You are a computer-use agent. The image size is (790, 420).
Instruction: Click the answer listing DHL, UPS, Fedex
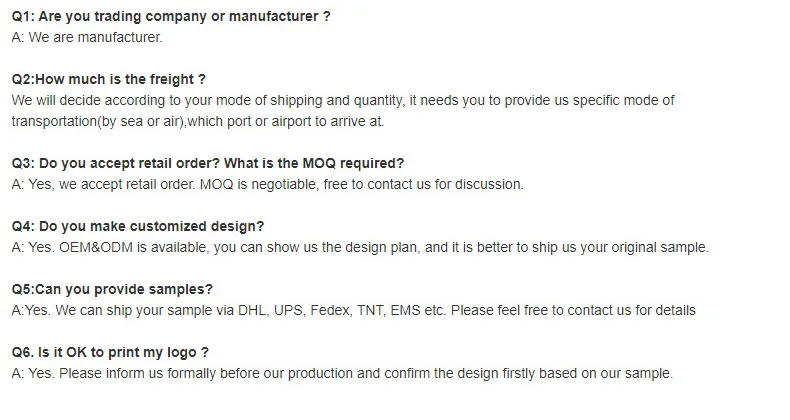click(x=352, y=311)
